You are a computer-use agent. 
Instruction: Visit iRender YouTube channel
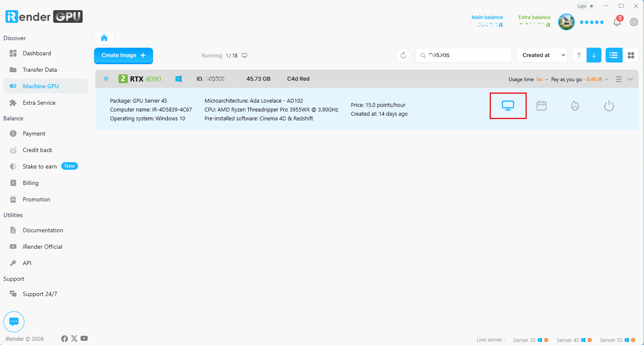click(x=84, y=339)
